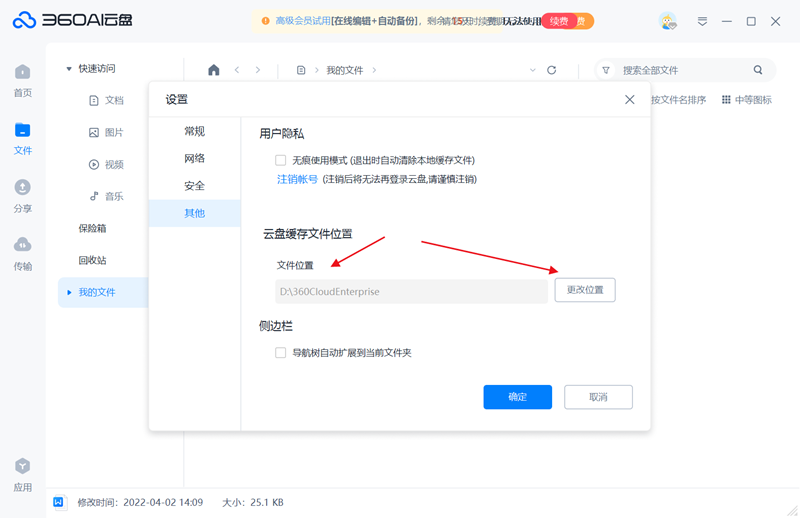
Task: Click the search magnifier icon
Action: click(758, 70)
